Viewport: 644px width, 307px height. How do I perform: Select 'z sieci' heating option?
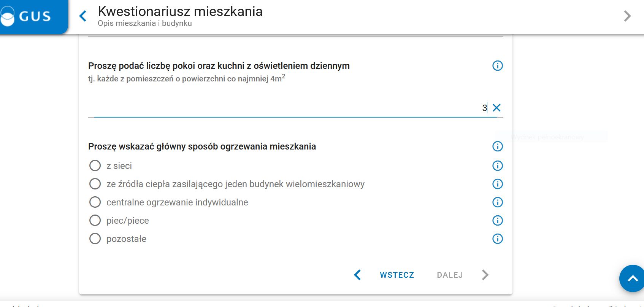[95, 166]
